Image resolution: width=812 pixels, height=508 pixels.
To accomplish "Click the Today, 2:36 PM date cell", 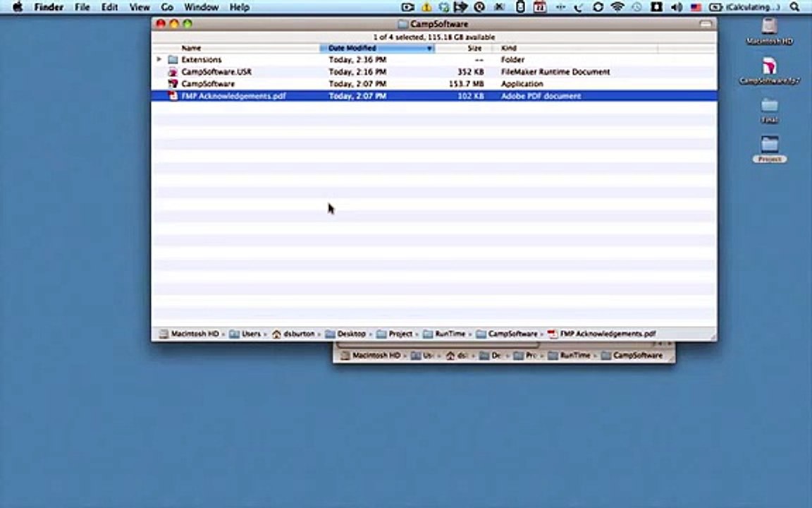I will pyautogui.click(x=357, y=59).
